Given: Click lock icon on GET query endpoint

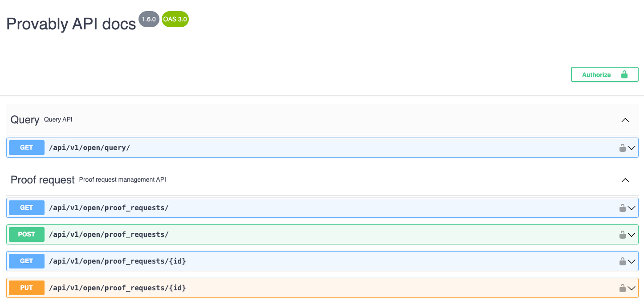Looking at the screenshot, I should point(622,148).
